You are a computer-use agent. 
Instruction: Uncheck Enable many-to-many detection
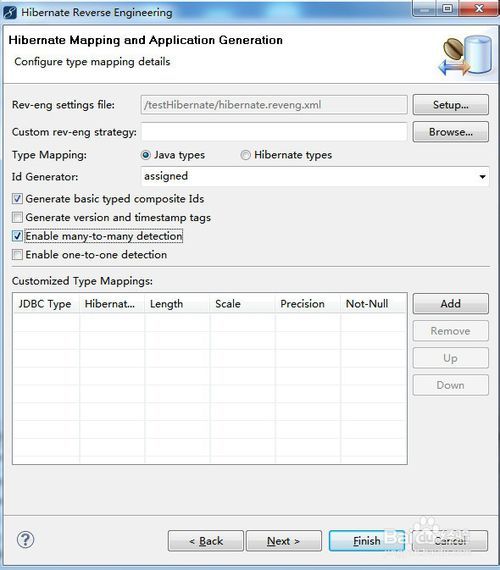[x=17, y=236]
